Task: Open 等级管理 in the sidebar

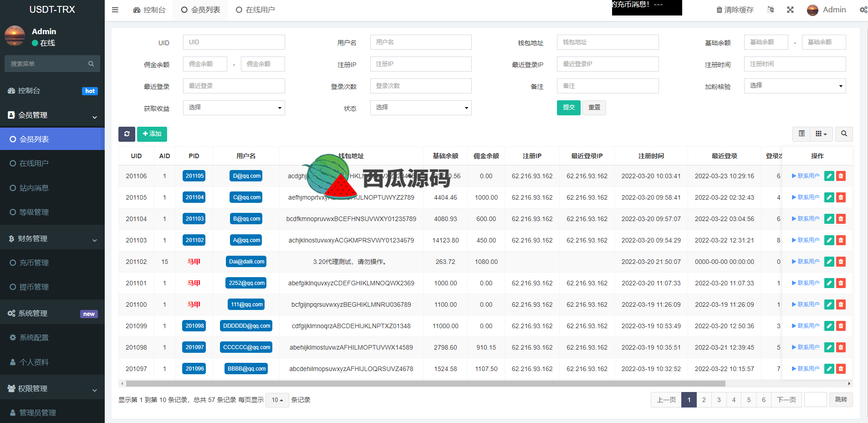Action: click(x=52, y=212)
